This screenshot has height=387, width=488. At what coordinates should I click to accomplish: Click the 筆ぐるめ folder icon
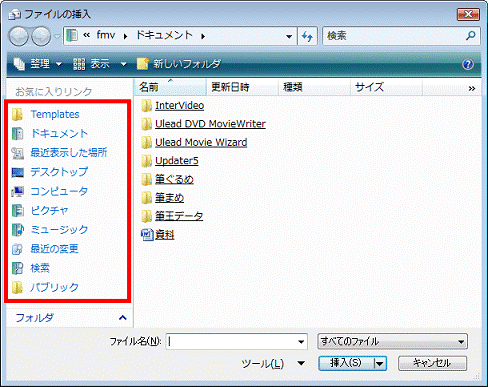click(x=146, y=180)
